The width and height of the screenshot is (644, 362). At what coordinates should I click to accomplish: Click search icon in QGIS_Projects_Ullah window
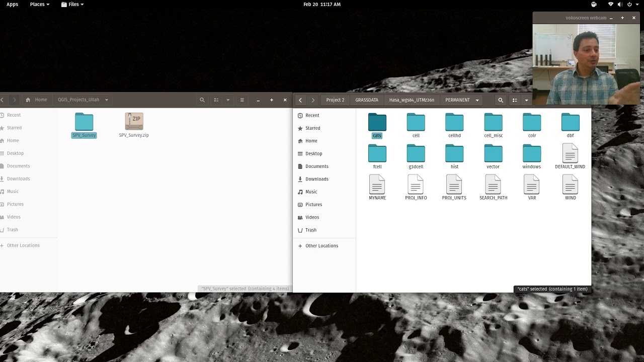tap(202, 100)
